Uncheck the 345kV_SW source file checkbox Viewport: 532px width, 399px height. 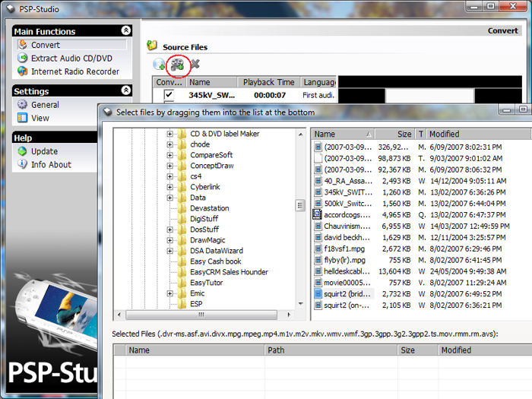[x=169, y=94]
